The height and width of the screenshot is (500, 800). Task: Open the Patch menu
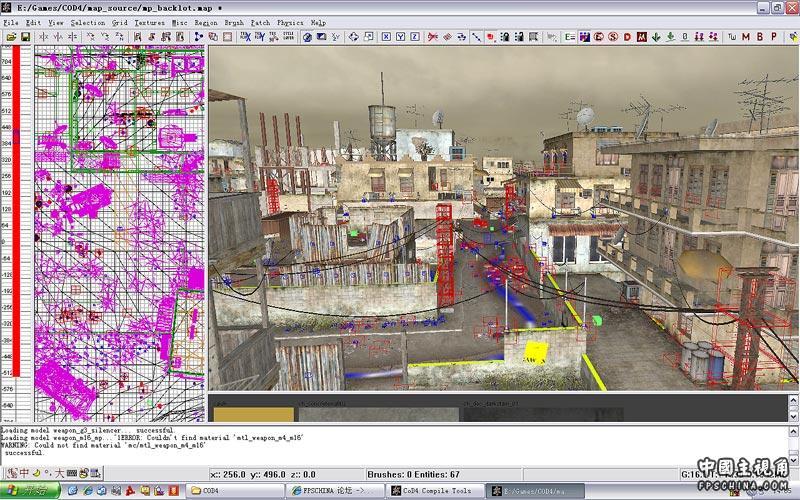click(261, 22)
